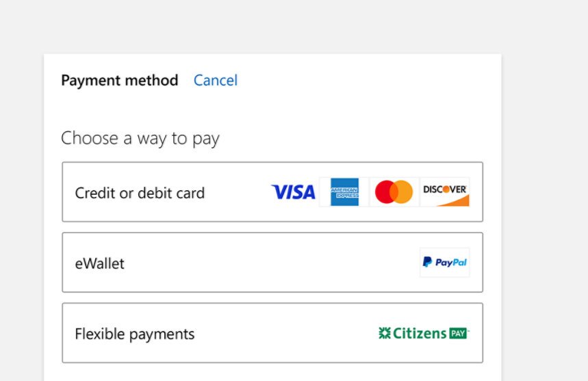Click the Mastercard logo
The image size is (588, 381).
tap(394, 192)
